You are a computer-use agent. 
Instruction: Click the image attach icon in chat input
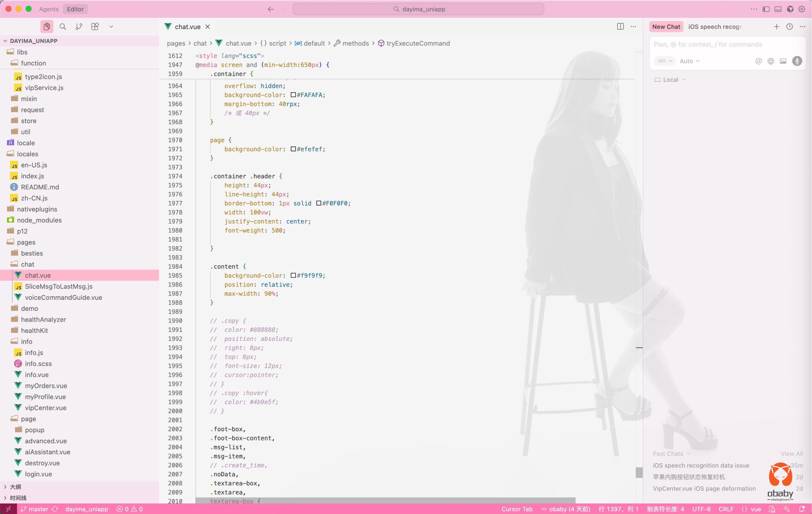click(783, 61)
